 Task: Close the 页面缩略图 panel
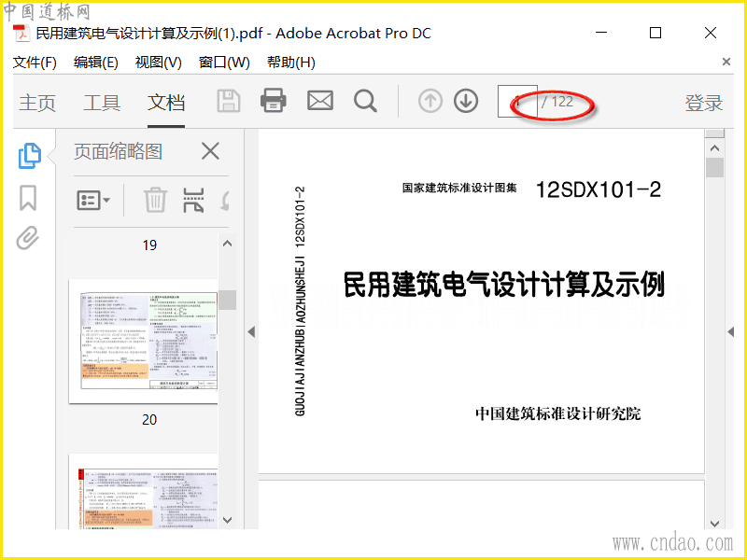(210, 151)
